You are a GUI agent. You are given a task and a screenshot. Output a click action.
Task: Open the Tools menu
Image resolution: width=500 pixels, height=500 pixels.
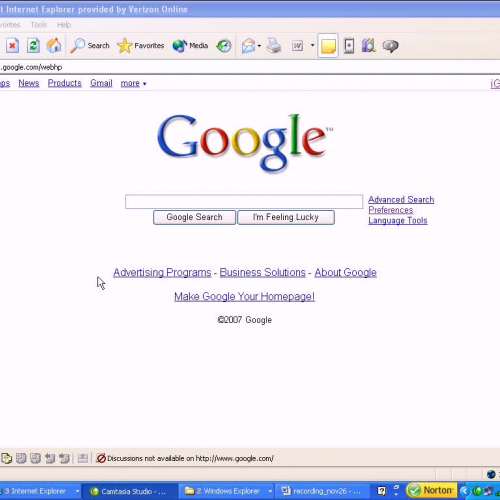39,25
